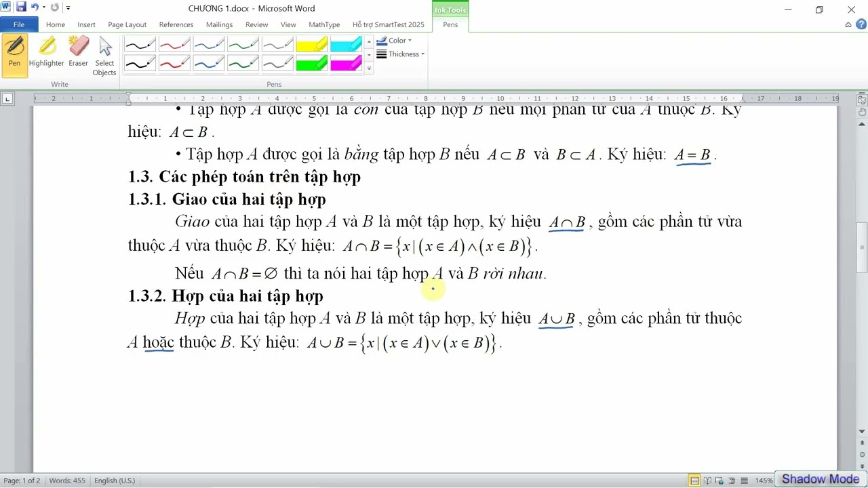Click the Word application icon in title bar
The image size is (868, 488).
(6, 7)
